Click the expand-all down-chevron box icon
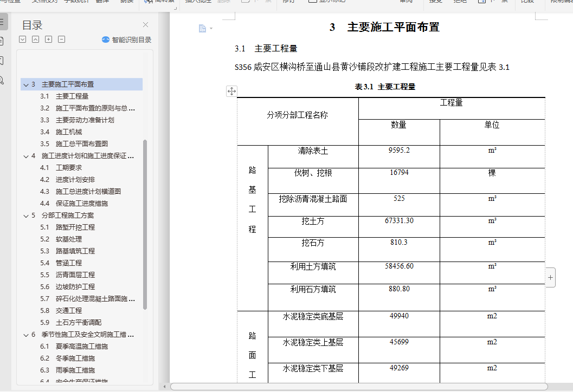The height and width of the screenshot is (392, 573). click(x=23, y=40)
